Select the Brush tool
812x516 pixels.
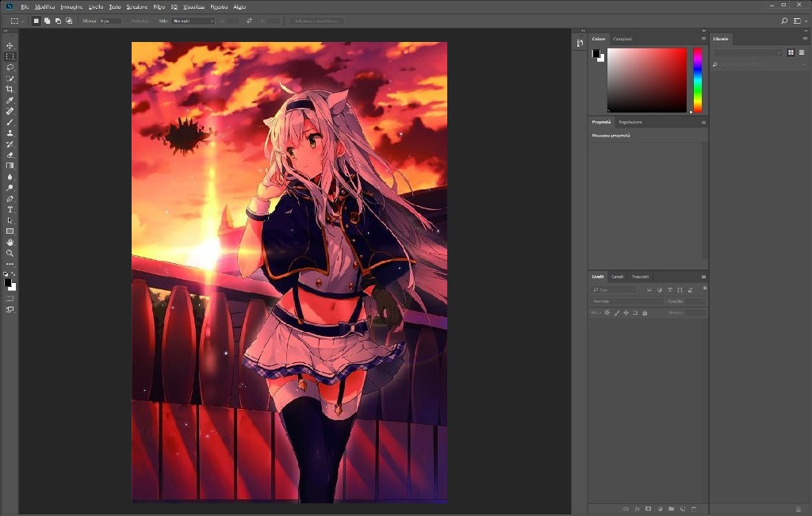point(10,122)
